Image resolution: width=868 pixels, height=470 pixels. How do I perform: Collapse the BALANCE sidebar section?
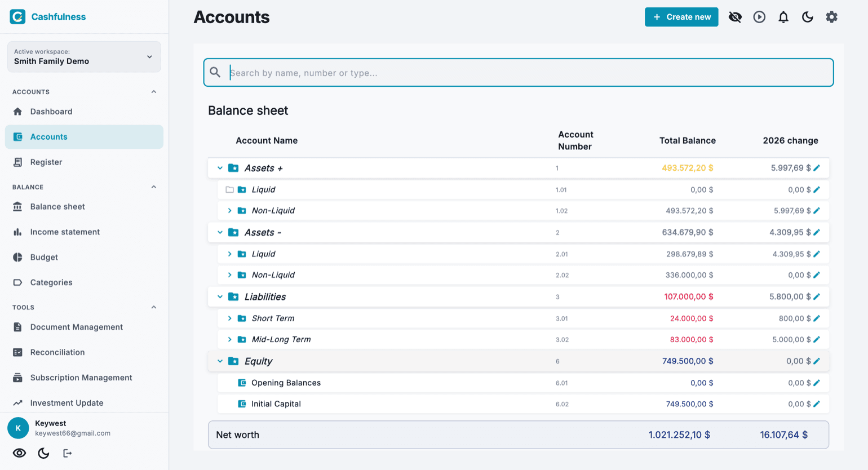pyautogui.click(x=154, y=187)
